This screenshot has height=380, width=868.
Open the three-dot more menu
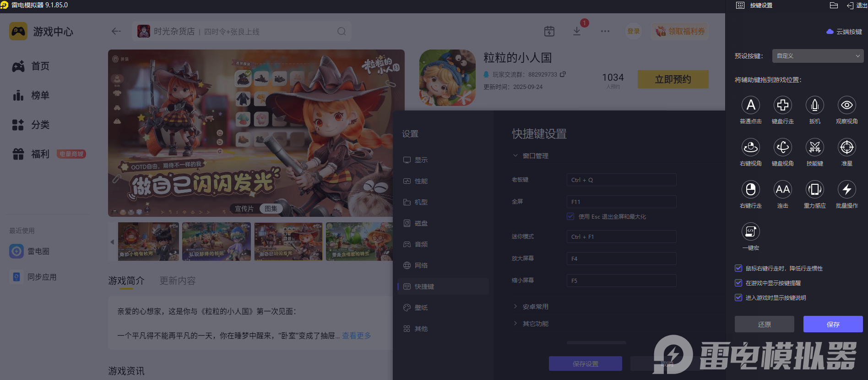click(x=605, y=31)
